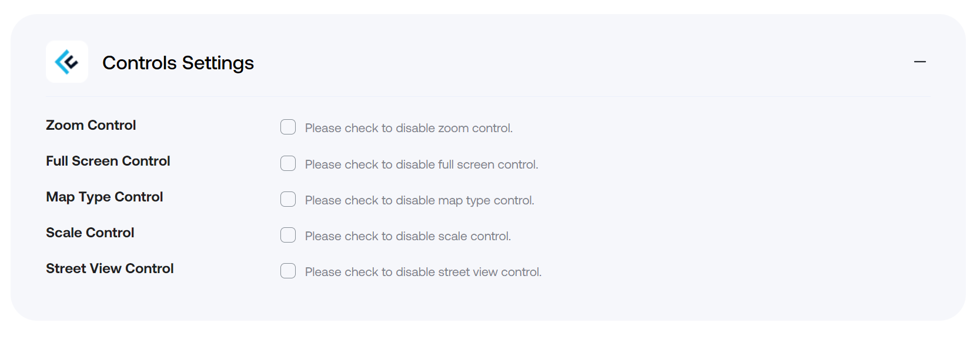Select the Street View Control setting label
Image resolution: width=980 pixels, height=343 pixels.
(109, 268)
